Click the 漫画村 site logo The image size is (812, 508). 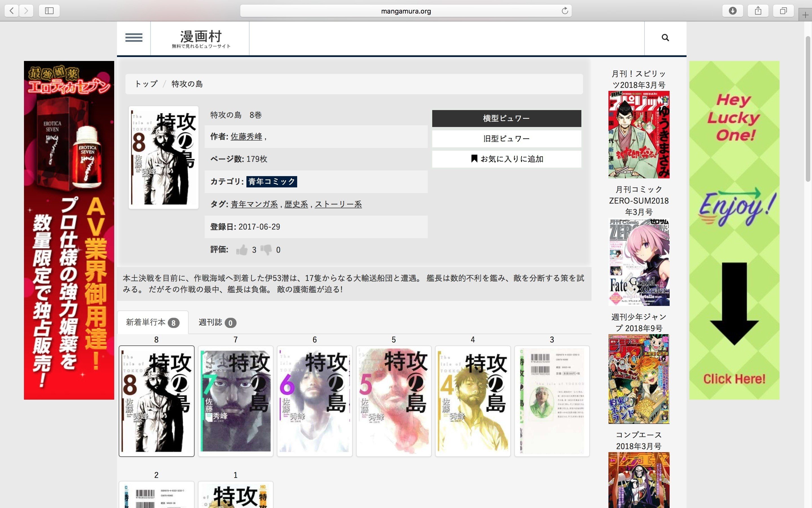click(201, 39)
